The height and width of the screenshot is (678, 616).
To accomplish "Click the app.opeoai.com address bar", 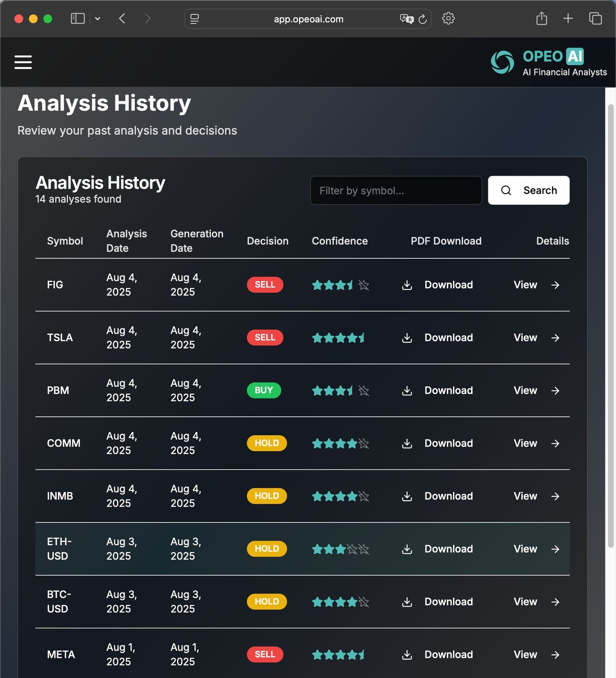I will click(308, 19).
